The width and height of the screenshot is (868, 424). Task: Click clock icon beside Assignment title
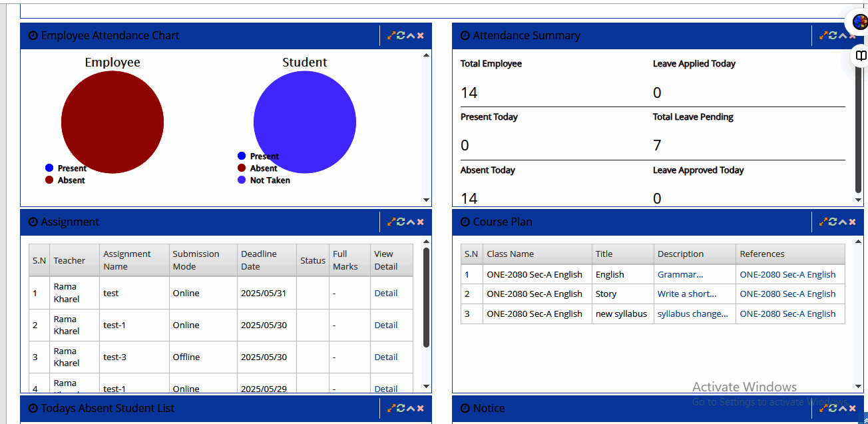[33, 222]
